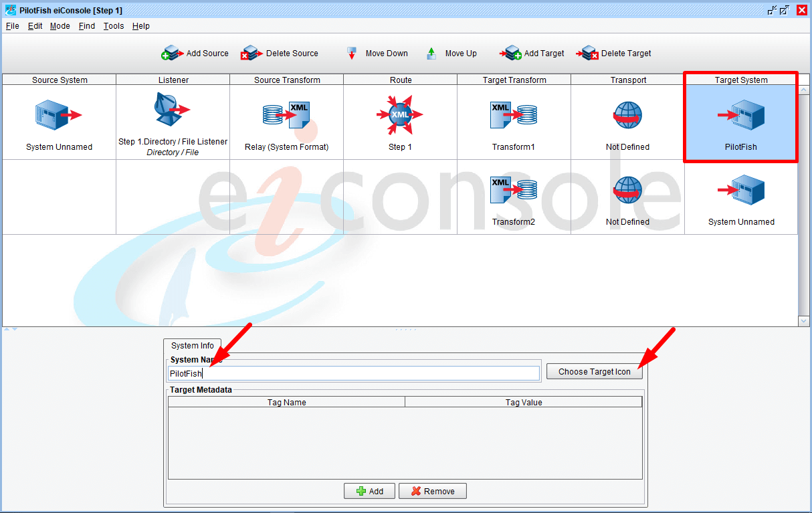Click the Source System column header
Screen dimensions: 812x513
point(60,80)
